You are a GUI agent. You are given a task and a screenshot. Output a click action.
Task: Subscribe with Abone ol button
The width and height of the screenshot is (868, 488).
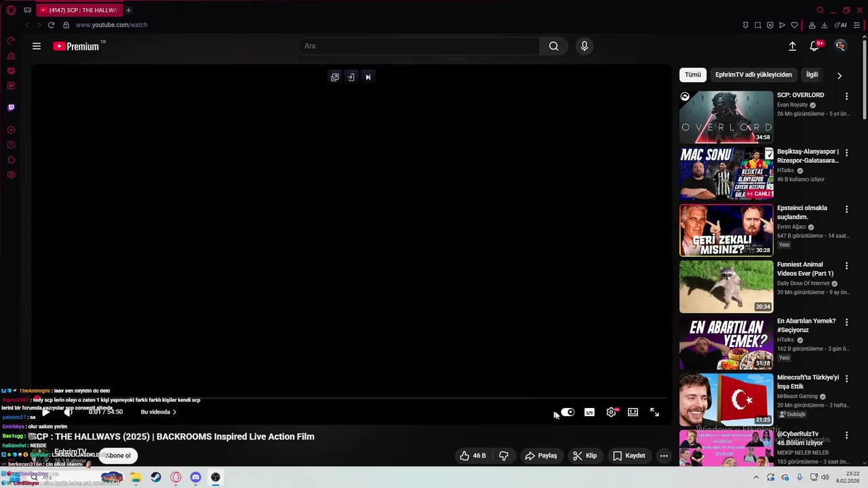click(x=118, y=455)
